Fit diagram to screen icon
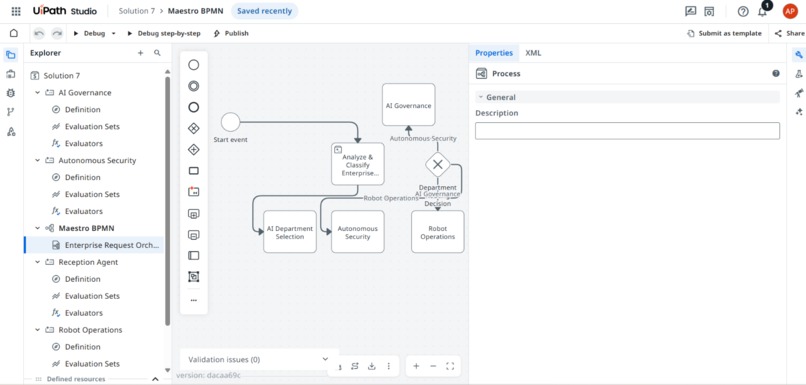806x385 pixels. pyautogui.click(x=450, y=366)
